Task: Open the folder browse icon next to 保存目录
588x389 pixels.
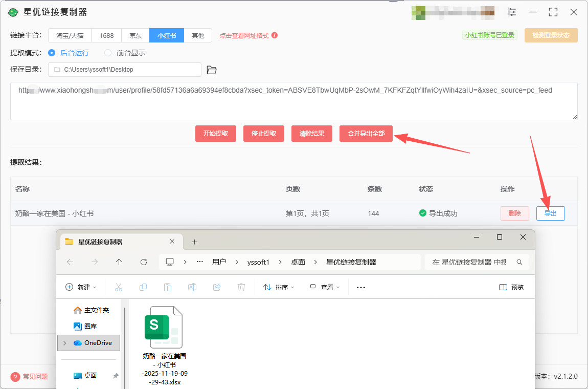Action: (212, 70)
